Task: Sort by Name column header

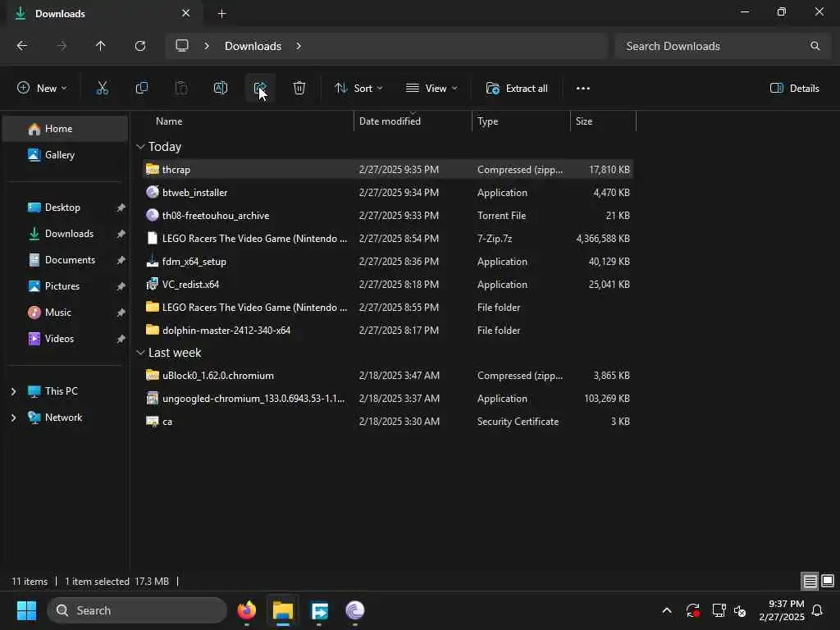Action: pyautogui.click(x=169, y=121)
